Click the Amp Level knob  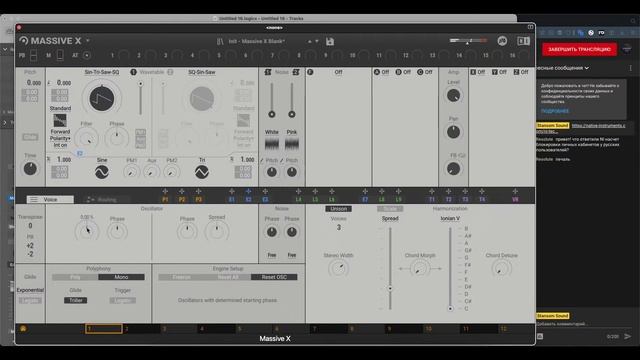tap(453, 96)
